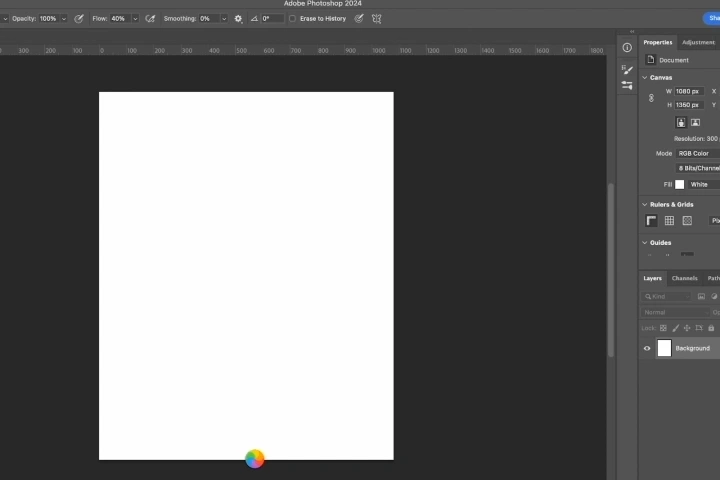Open the Flow slider dropdown arrow
The height and width of the screenshot is (480, 720).
[135, 19]
